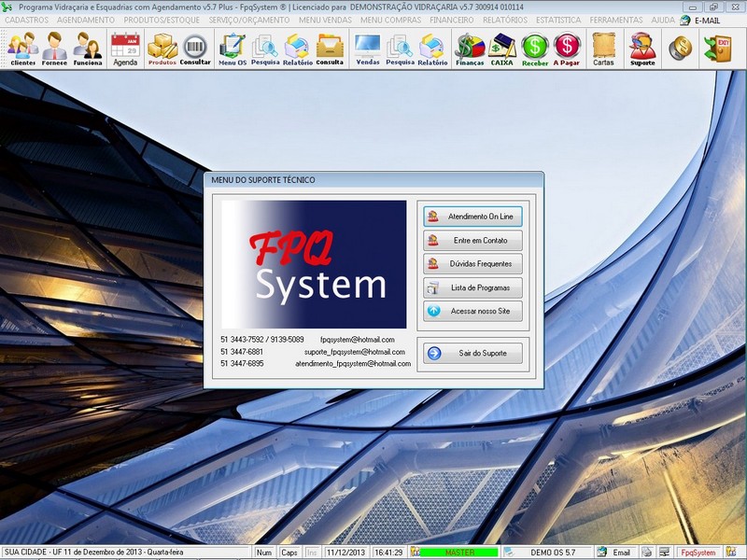Click the CAIXA cash register icon
The height and width of the screenshot is (560, 747).
tap(502, 49)
